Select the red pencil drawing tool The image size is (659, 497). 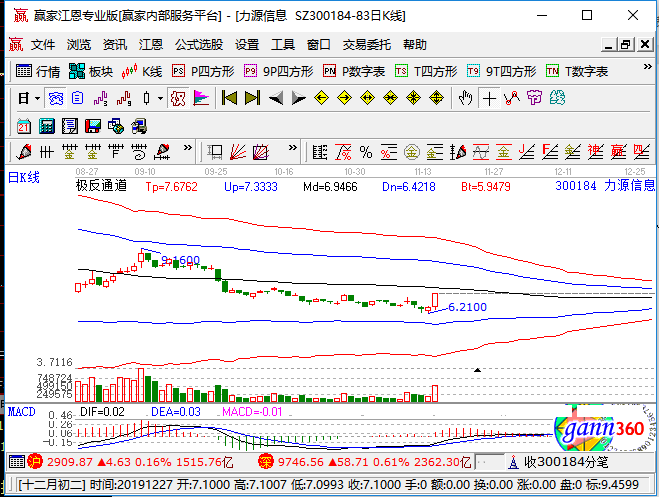pos(24,152)
